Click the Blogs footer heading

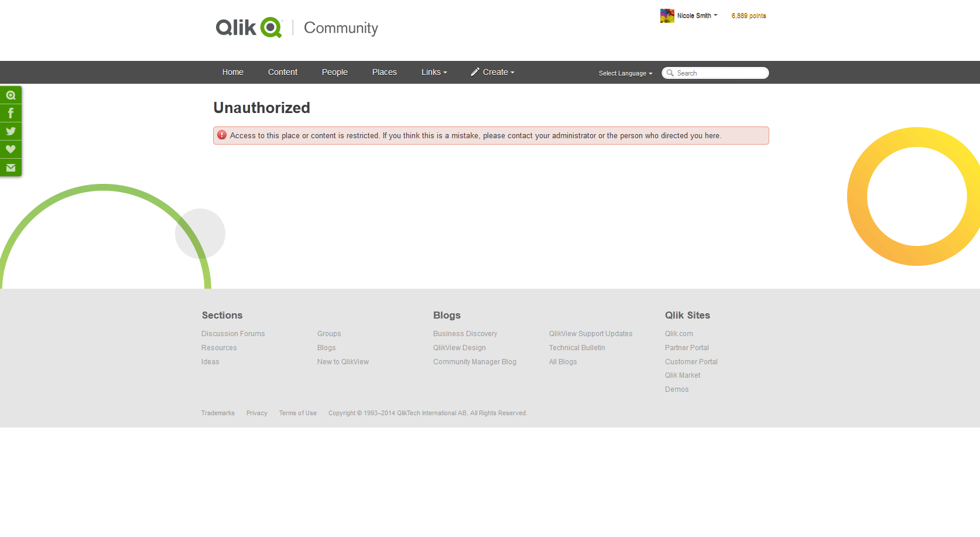point(447,315)
